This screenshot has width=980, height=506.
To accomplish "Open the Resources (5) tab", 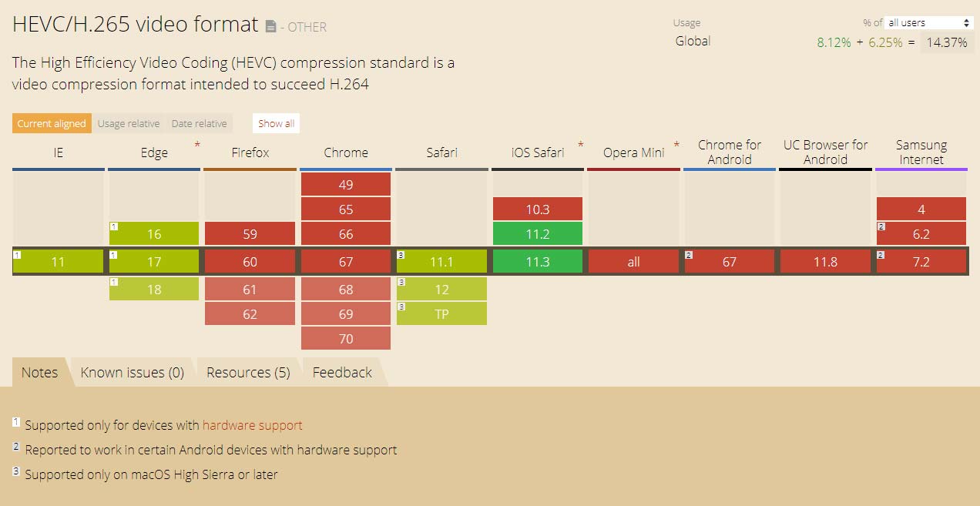I will pos(248,373).
